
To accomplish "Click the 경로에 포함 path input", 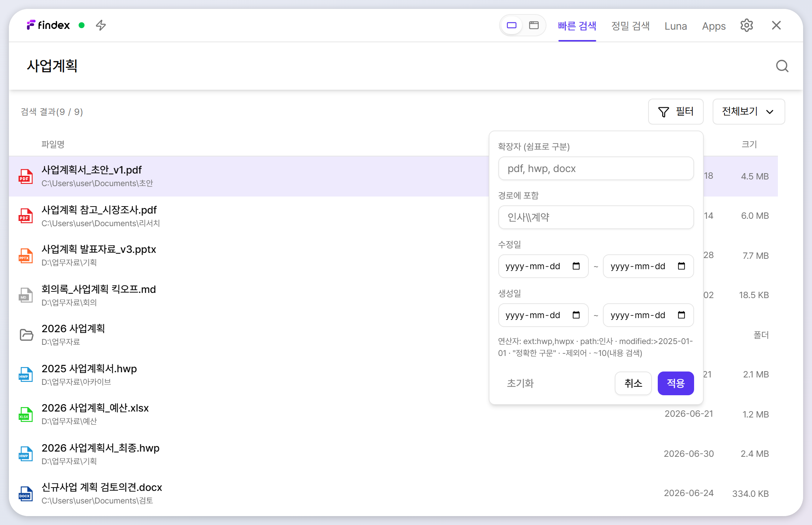I will click(596, 217).
